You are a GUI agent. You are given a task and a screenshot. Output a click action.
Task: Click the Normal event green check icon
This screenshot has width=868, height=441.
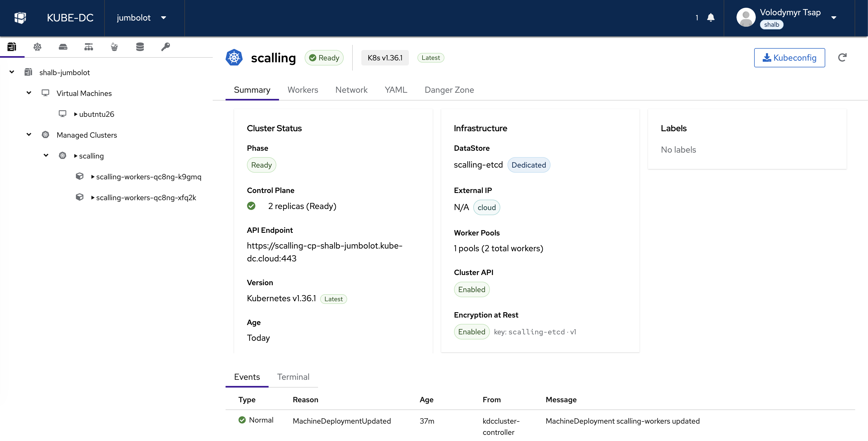tap(242, 420)
